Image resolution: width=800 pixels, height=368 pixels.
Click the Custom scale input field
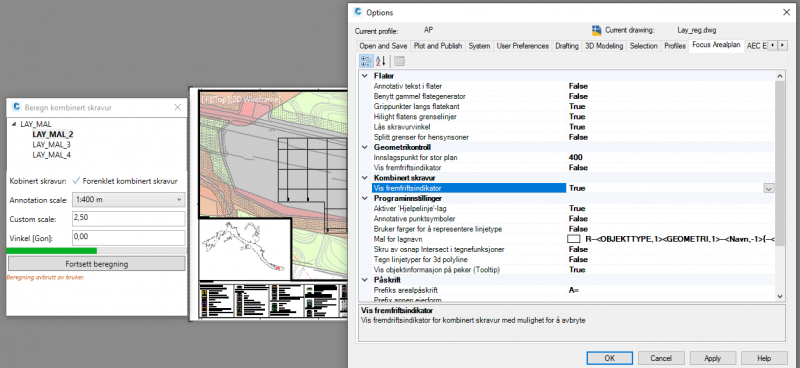click(129, 218)
